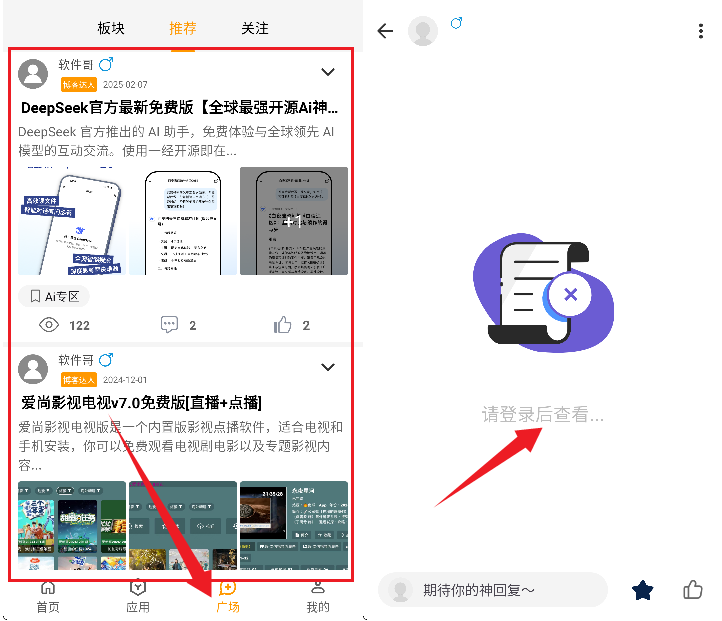Open third 爱尚影视 thumbnail with video player
Image resolution: width=722 pixels, height=621 pixels.
294,525
